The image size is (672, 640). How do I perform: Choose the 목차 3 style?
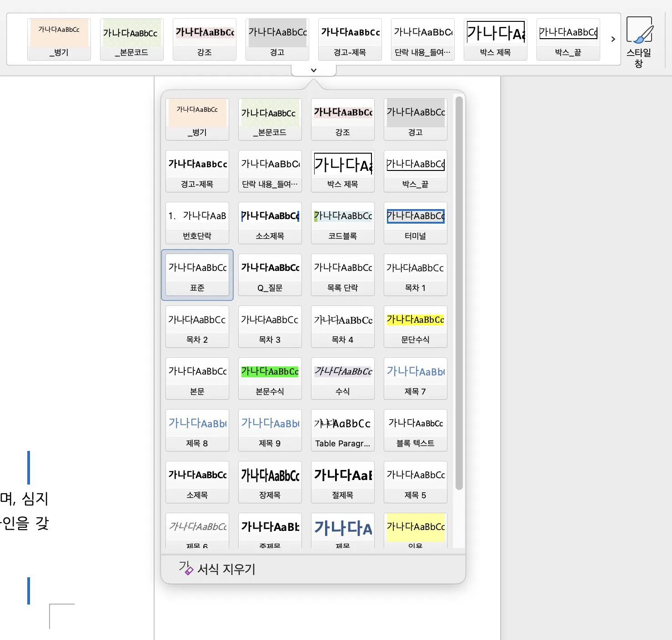pyautogui.click(x=270, y=327)
